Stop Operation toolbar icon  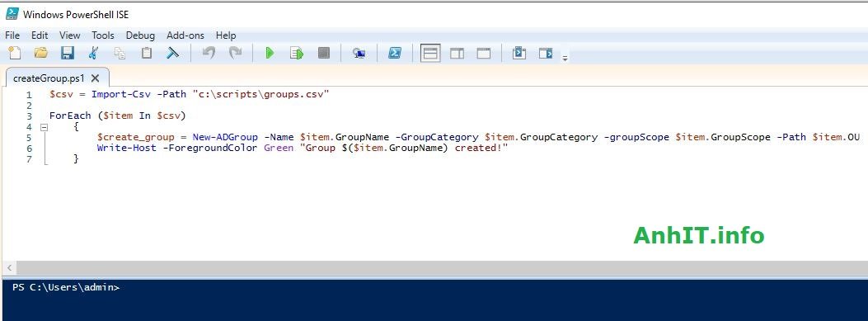pyautogui.click(x=324, y=53)
